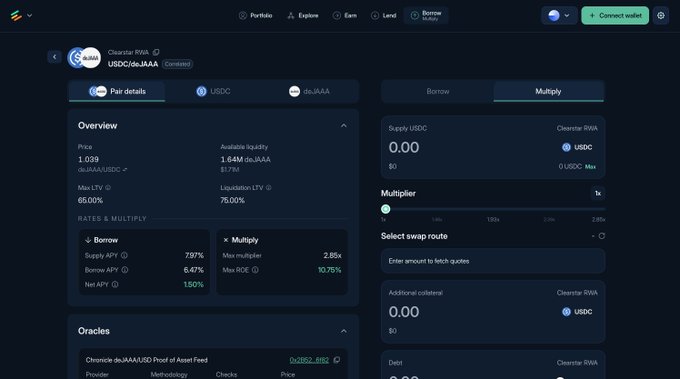Open the settings gear icon
The height and width of the screenshot is (379, 680).
(660, 16)
